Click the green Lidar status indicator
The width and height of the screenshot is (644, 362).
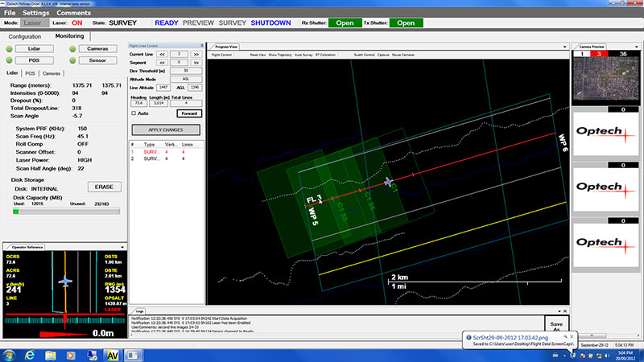[x=10, y=50]
